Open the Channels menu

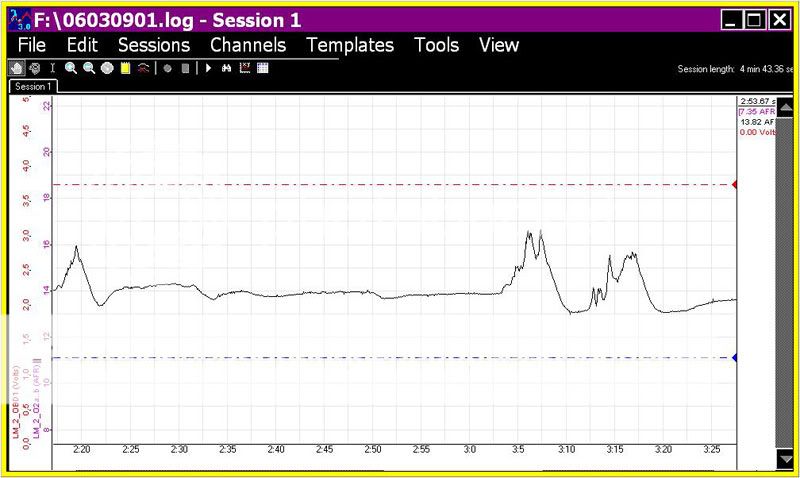[x=247, y=45]
